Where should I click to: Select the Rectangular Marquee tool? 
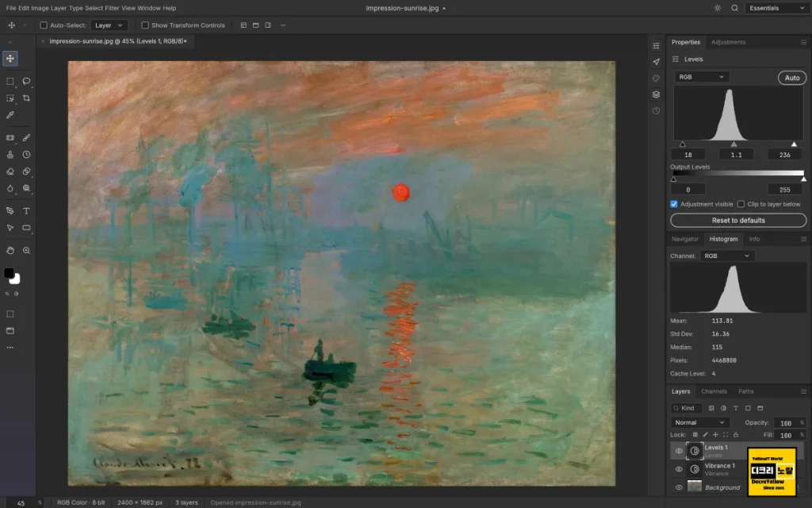[10, 82]
